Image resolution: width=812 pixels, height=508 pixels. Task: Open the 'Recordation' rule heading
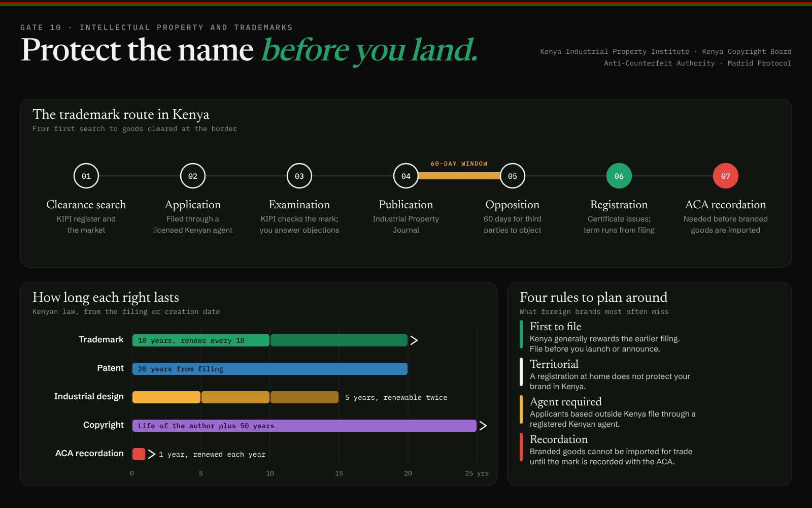pyautogui.click(x=559, y=439)
